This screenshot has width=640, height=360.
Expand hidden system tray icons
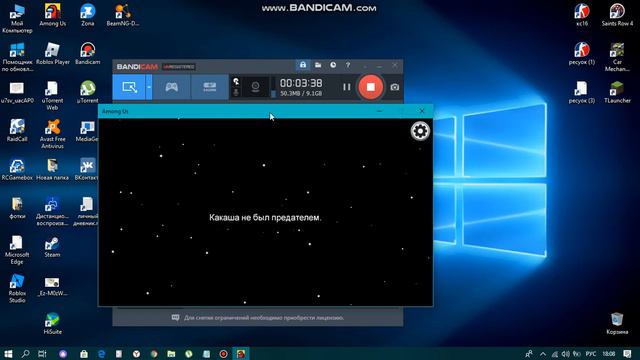pyautogui.click(x=543, y=353)
